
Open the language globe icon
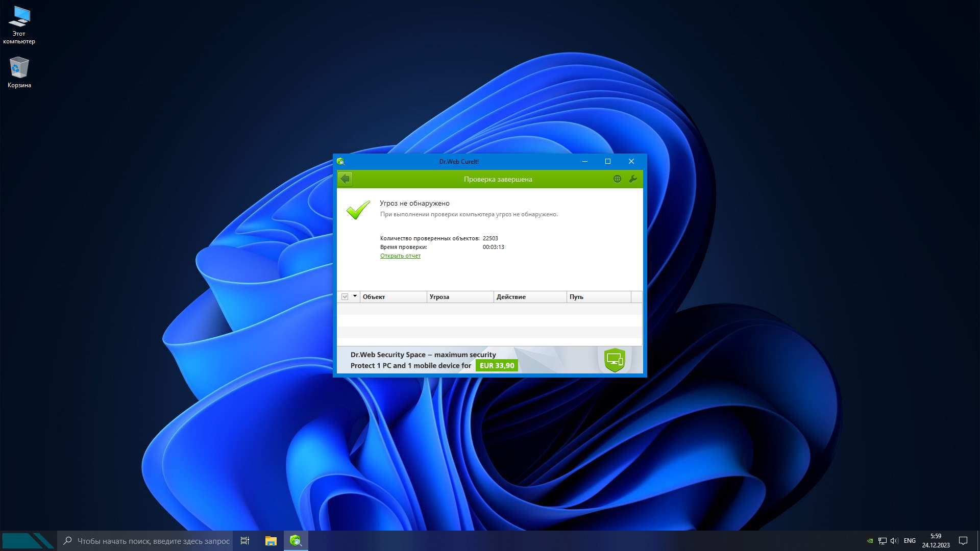pyautogui.click(x=617, y=179)
